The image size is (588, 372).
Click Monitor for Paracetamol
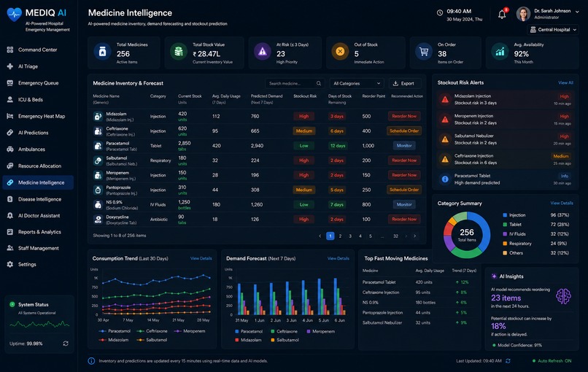404,145
